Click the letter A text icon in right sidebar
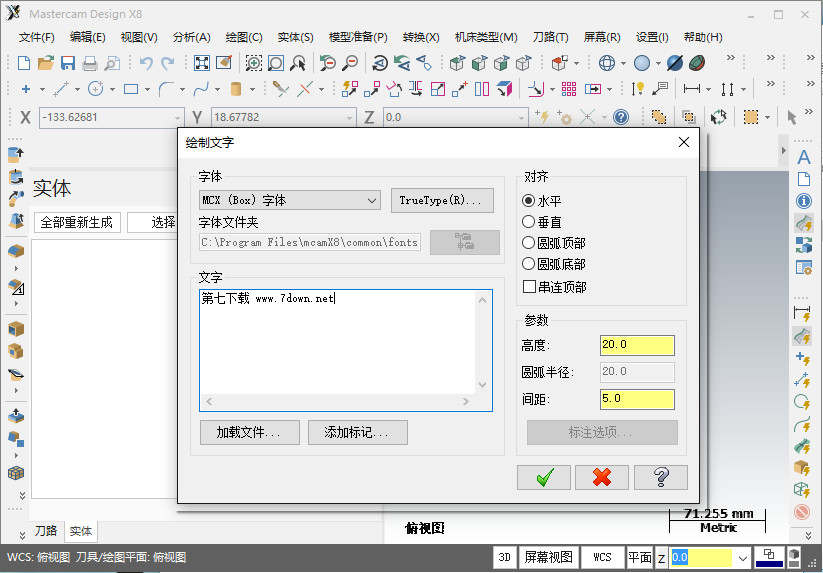This screenshot has height=573, width=823. click(x=804, y=157)
